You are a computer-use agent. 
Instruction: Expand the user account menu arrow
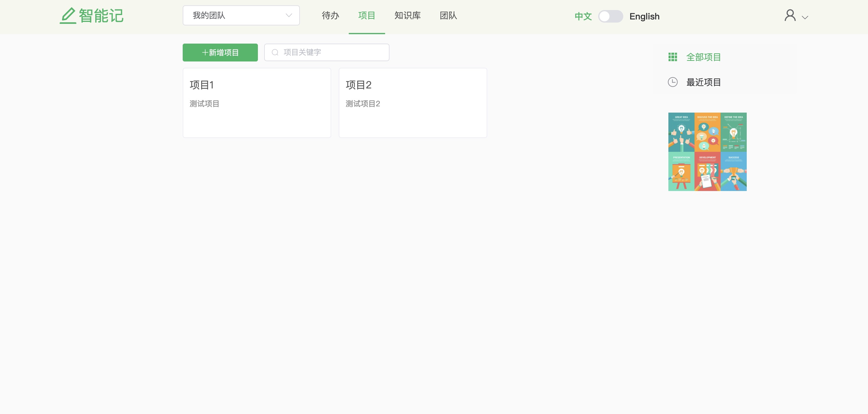point(805,18)
